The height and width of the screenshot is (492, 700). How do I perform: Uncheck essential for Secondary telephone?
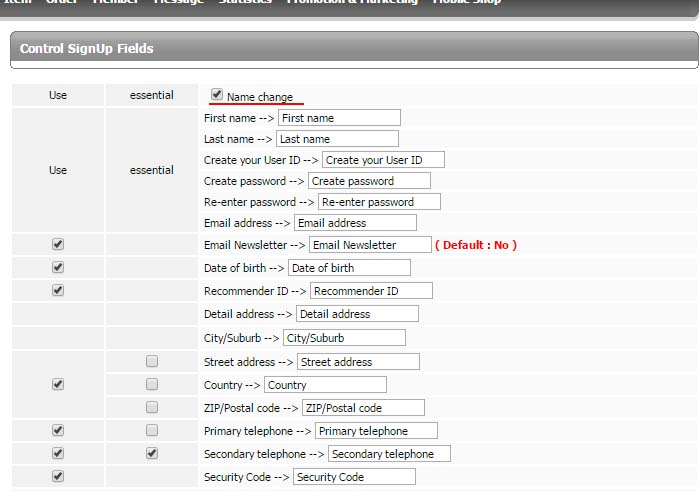(152, 453)
